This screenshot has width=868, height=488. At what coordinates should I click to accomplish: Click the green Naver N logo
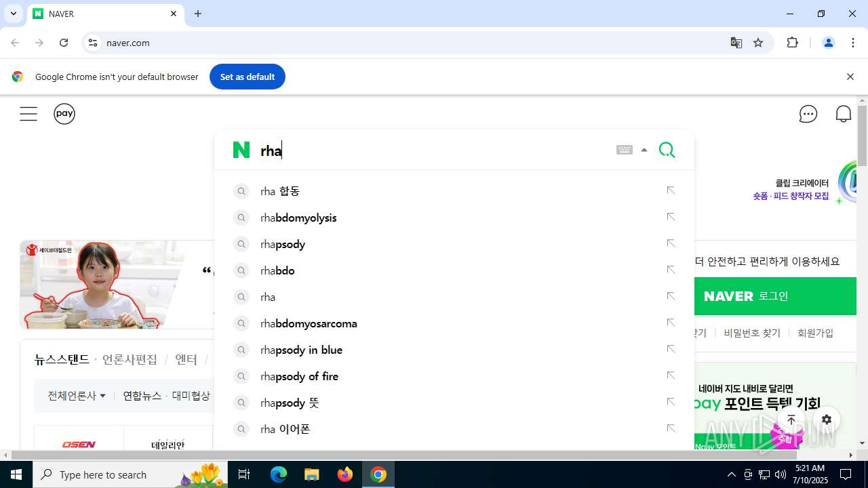click(241, 150)
